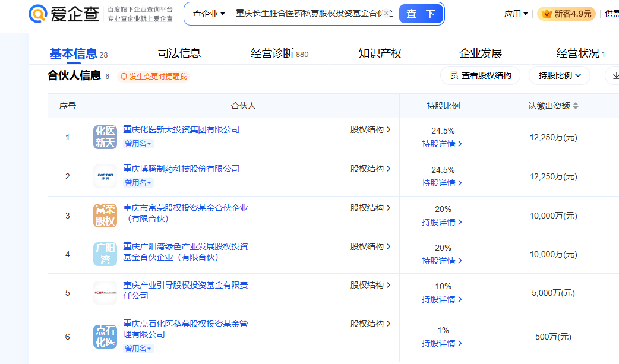Open the 重庆点石化医私募股权投资基金管理 link
The width and height of the screenshot is (619, 364).
185,329
